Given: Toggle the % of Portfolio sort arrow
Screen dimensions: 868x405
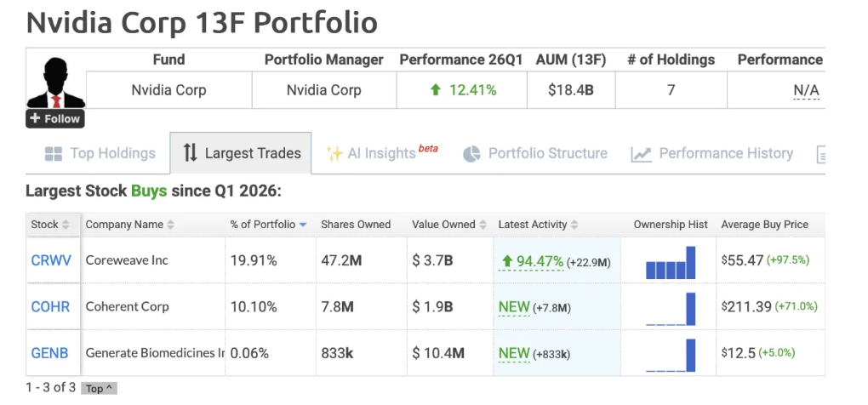Looking at the screenshot, I should [x=303, y=225].
